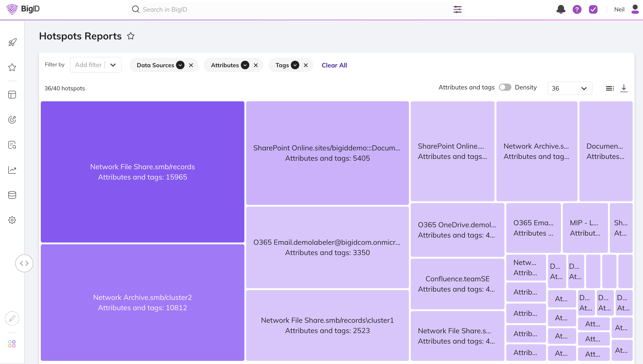Expand the Data Sources filter chip
Viewport: 643px width, 364px height.
pyautogui.click(x=180, y=65)
